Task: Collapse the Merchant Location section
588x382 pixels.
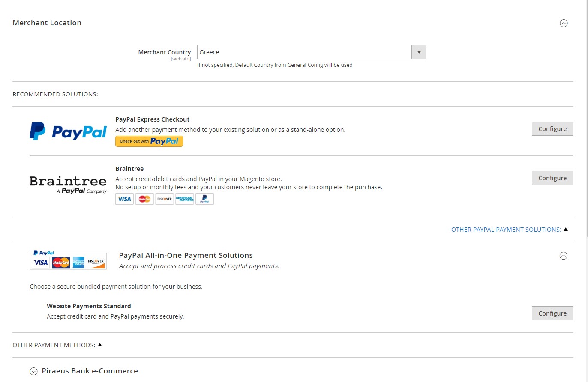Action: 564,24
